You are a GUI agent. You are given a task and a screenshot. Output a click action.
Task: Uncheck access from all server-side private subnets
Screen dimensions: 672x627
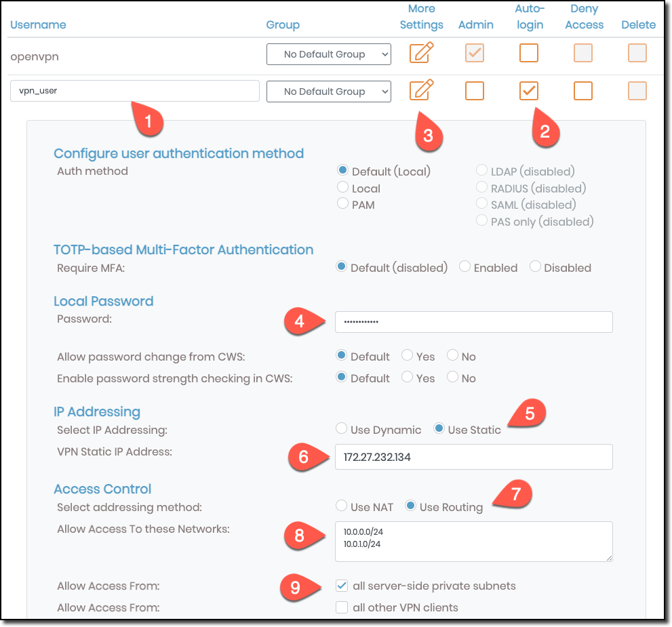click(342, 585)
